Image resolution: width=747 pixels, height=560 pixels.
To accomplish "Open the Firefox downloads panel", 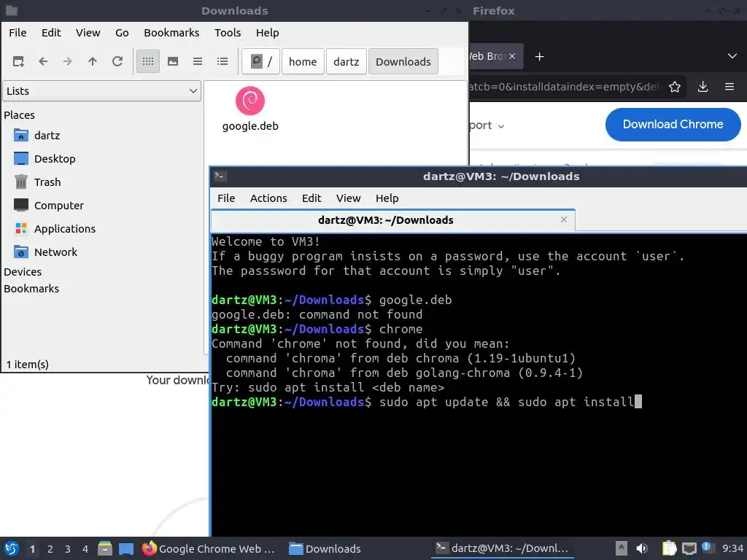I will click(x=703, y=87).
